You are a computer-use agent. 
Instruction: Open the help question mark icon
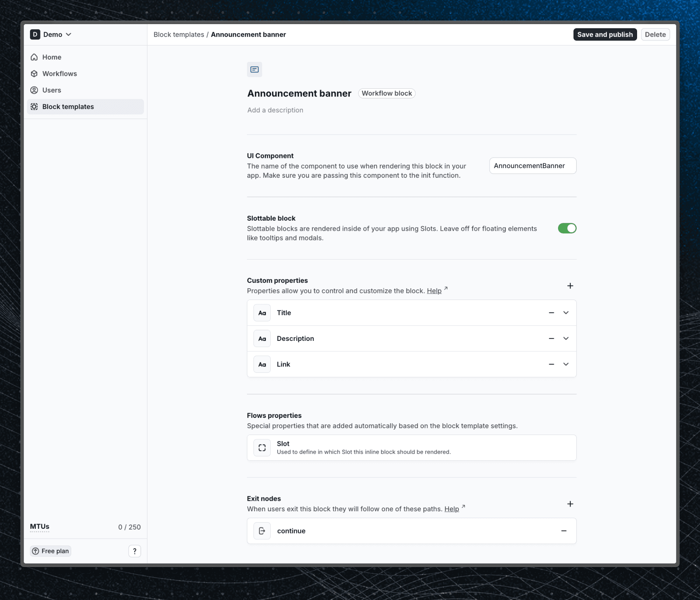pos(135,551)
